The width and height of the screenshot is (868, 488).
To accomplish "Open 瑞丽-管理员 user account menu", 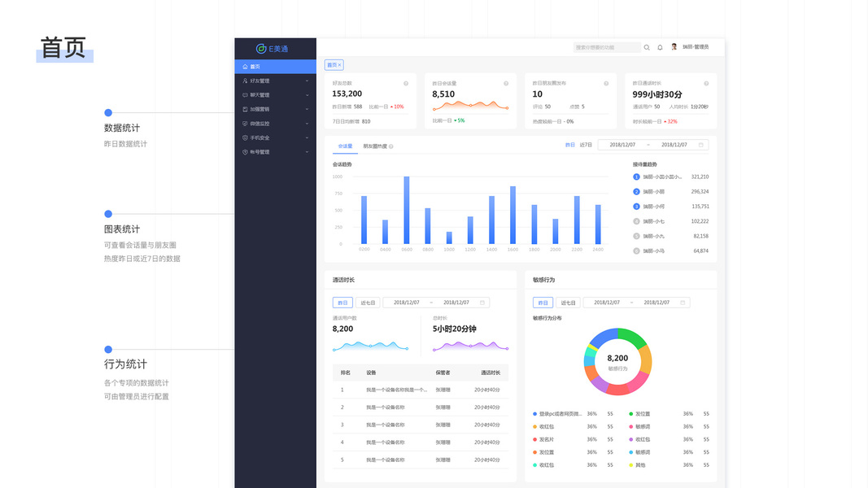I will click(x=696, y=47).
